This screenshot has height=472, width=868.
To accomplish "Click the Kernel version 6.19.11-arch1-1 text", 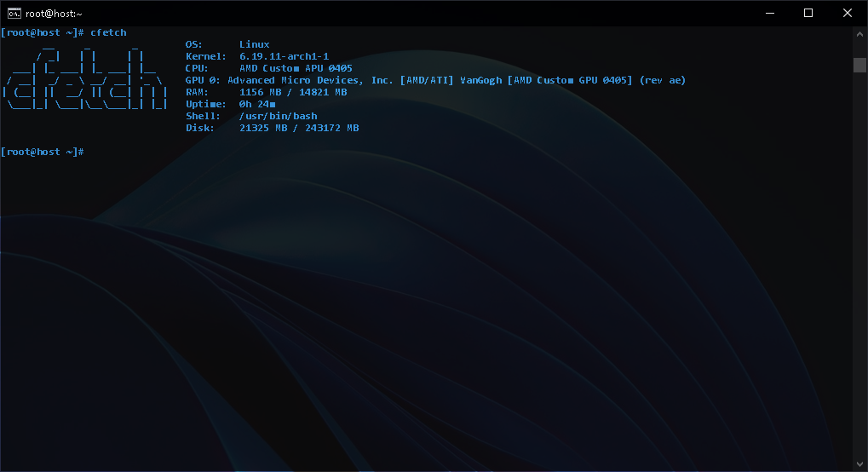I will (x=284, y=56).
